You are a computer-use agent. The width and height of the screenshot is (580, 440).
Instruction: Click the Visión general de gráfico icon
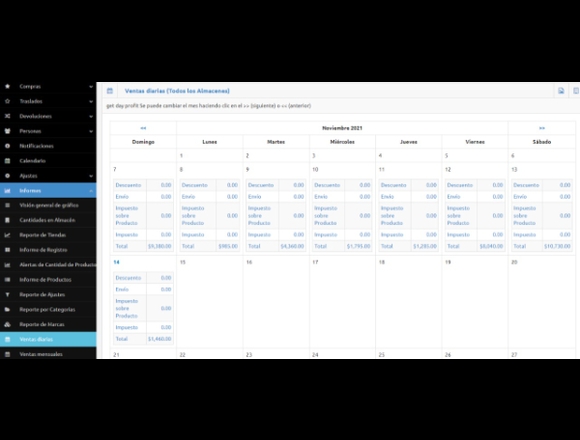coord(7,205)
